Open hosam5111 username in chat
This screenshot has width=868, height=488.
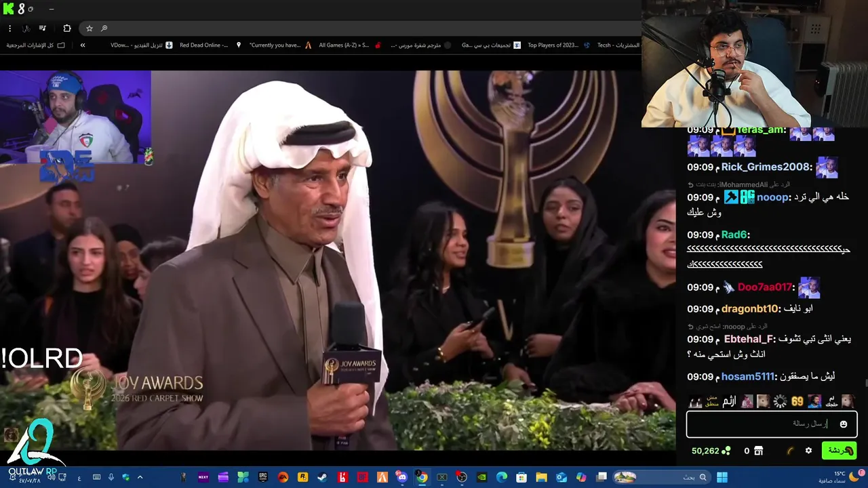click(747, 376)
